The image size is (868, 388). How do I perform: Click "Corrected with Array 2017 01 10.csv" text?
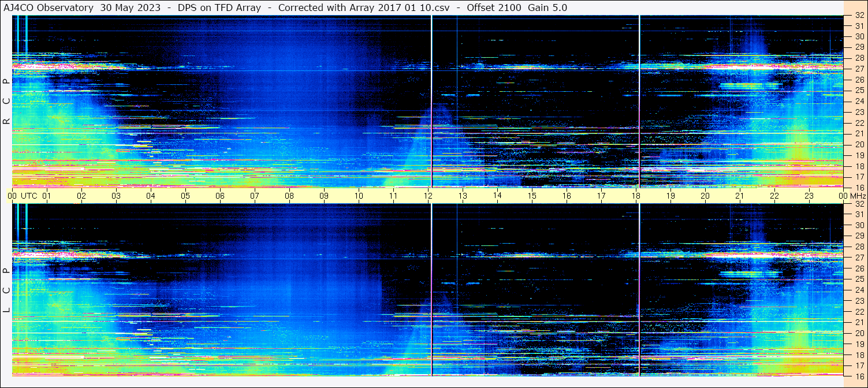pyautogui.click(x=364, y=8)
